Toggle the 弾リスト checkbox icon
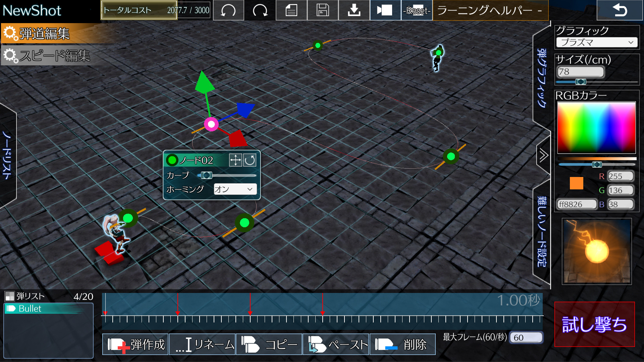644x362 pixels. pyautogui.click(x=9, y=296)
